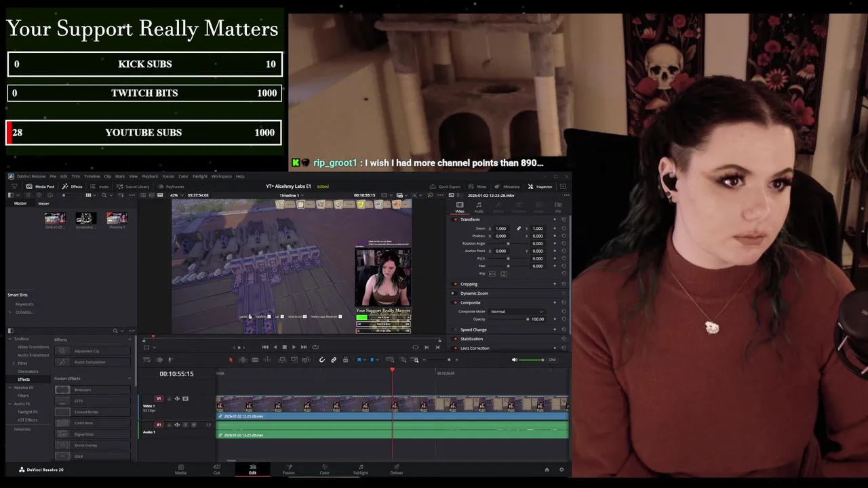Collapse the Fusion Effects list header
This screenshot has width=868, height=488.
pyautogui.click(x=130, y=379)
